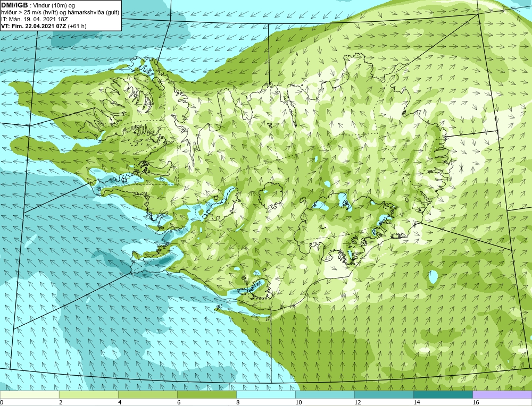
Task: Click the legend label '8'
Action: (237, 402)
